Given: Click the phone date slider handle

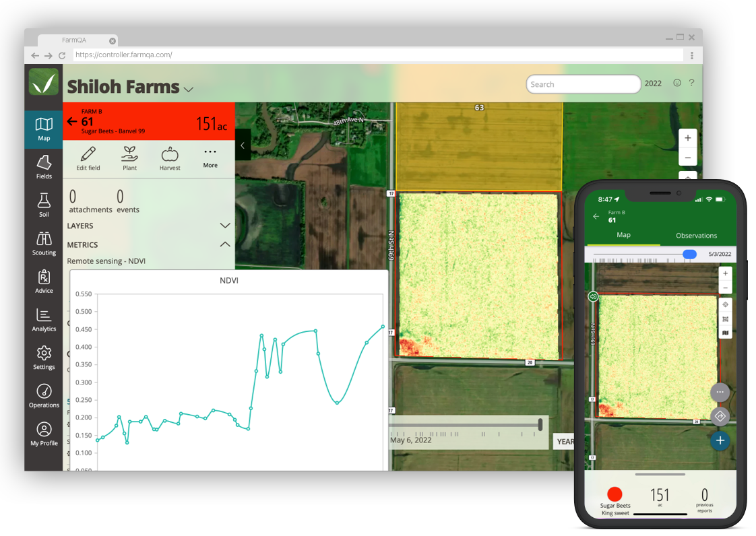Looking at the screenshot, I should (689, 254).
